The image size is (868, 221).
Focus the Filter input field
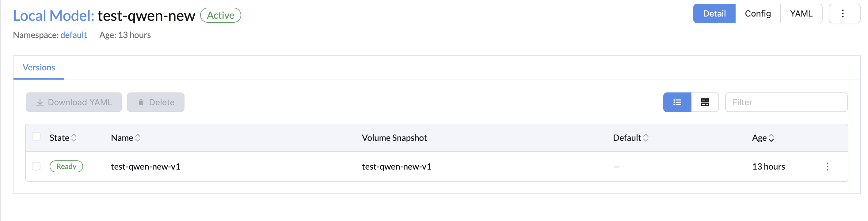pos(786,102)
